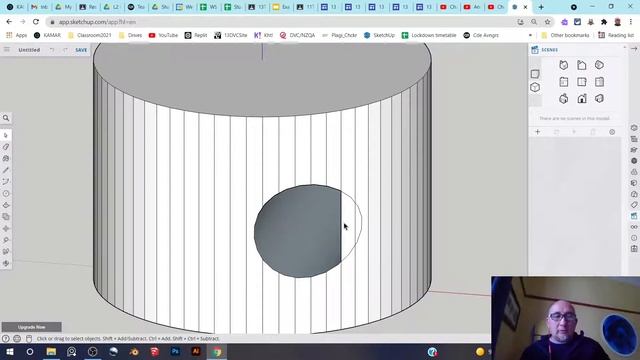Click the help question-mark icon in status bar
The image size is (640, 360).
click(5, 338)
